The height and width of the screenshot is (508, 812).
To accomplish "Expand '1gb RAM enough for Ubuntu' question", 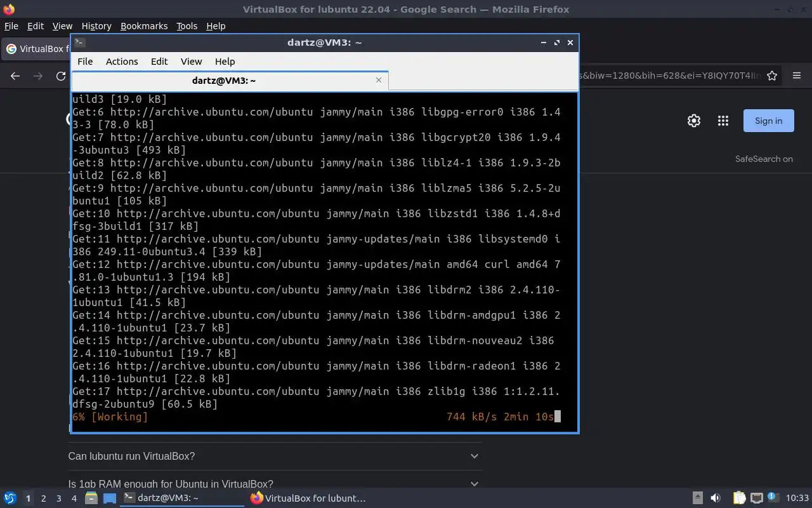I will click(275, 484).
